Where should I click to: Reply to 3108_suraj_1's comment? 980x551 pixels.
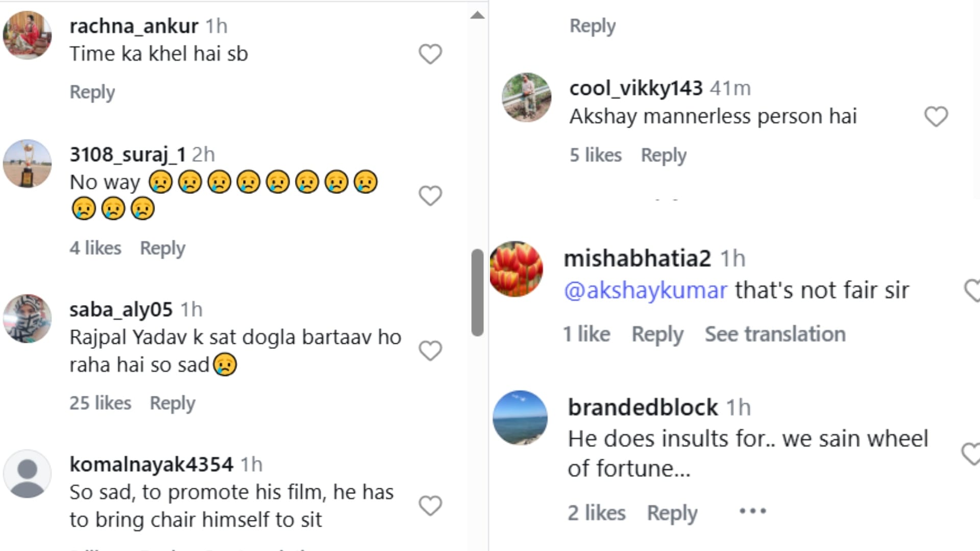(163, 248)
